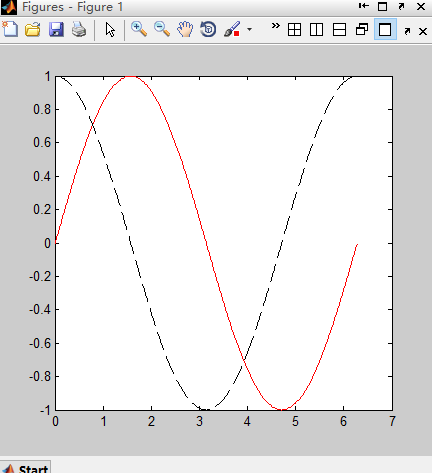This screenshot has width=432, height=473.
Task: Select the Rotate 3D tool
Action: (208, 29)
